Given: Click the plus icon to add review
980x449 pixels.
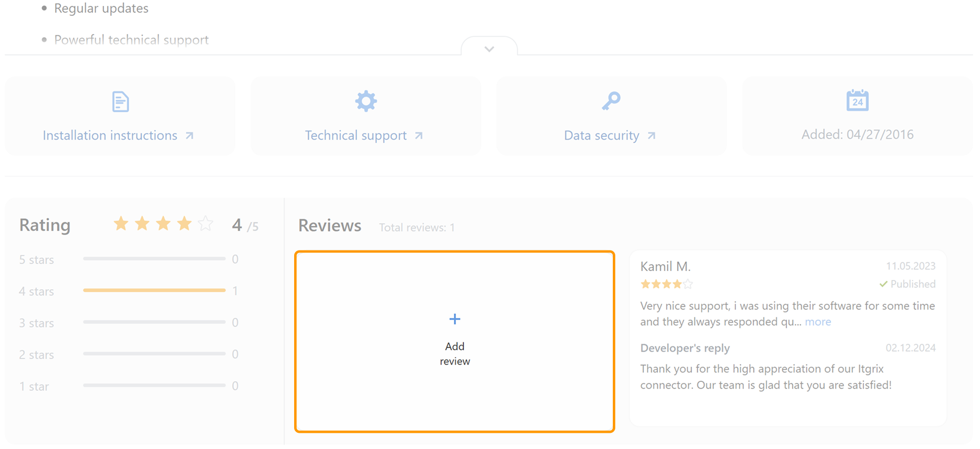Looking at the screenshot, I should [x=454, y=320].
